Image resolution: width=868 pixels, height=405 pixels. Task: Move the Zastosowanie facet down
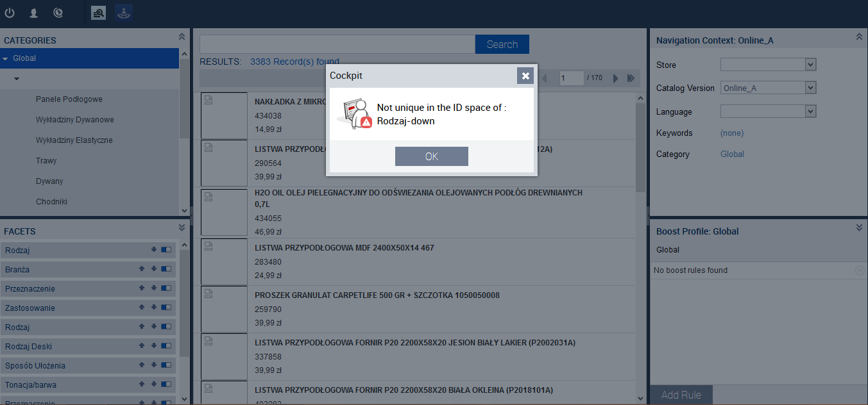pyautogui.click(x=154, y=308)
